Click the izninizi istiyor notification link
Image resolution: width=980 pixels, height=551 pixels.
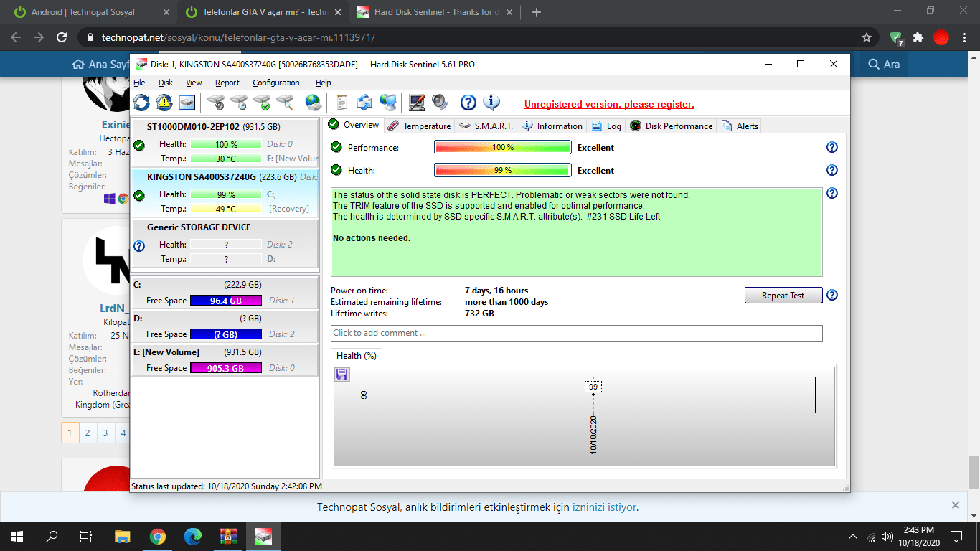pos(604,507)
